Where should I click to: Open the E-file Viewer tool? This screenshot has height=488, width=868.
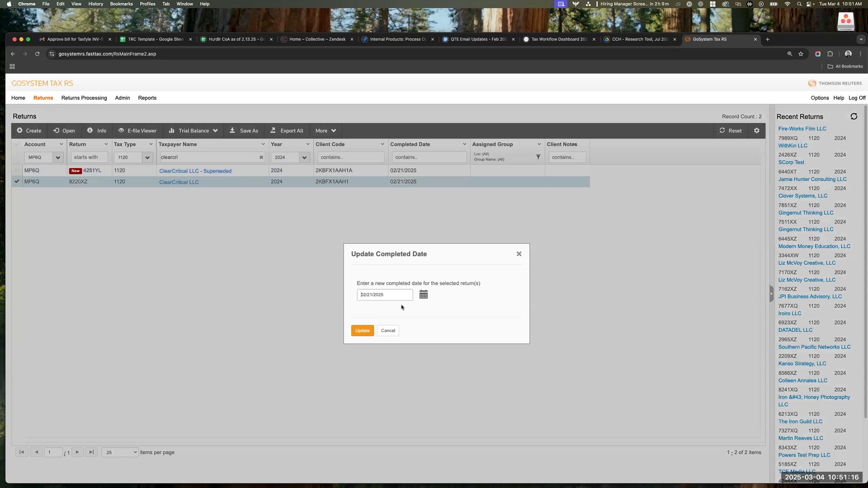[x=137, y=131]
